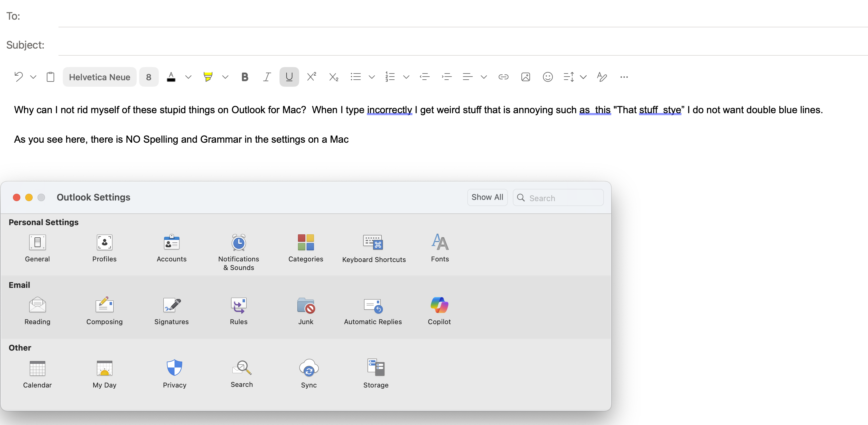
Task: Expand the font color dropdown arrow
Action: [188, 77]
